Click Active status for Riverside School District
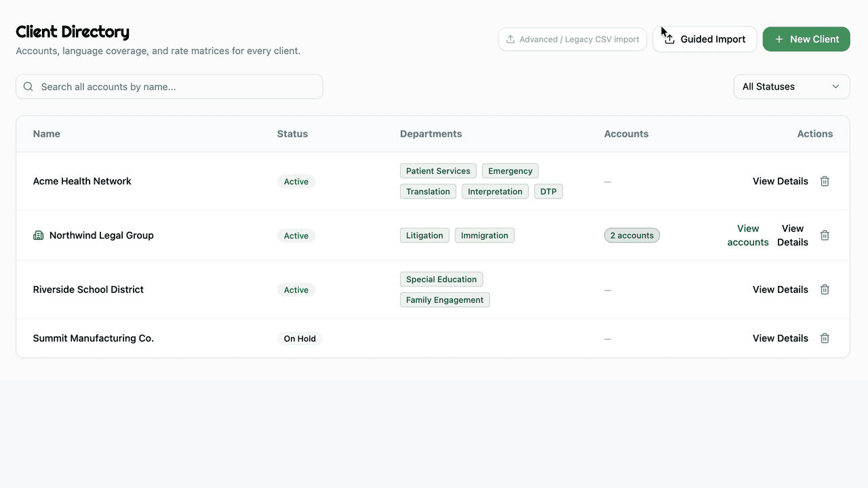This screenshot has width=868, height=488. pos(296,289)
